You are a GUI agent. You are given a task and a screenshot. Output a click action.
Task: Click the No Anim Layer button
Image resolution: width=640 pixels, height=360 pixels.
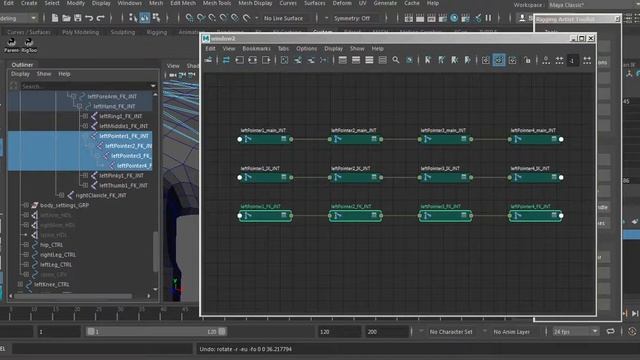click(x=511, y=332)
